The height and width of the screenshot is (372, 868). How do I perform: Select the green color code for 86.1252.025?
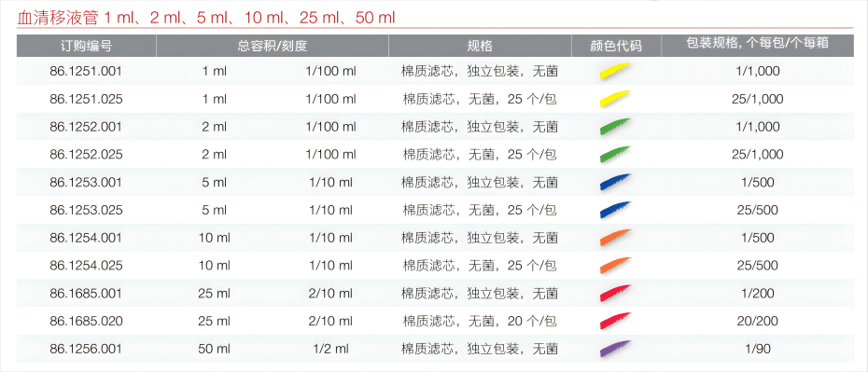click(x=615, y=154)
